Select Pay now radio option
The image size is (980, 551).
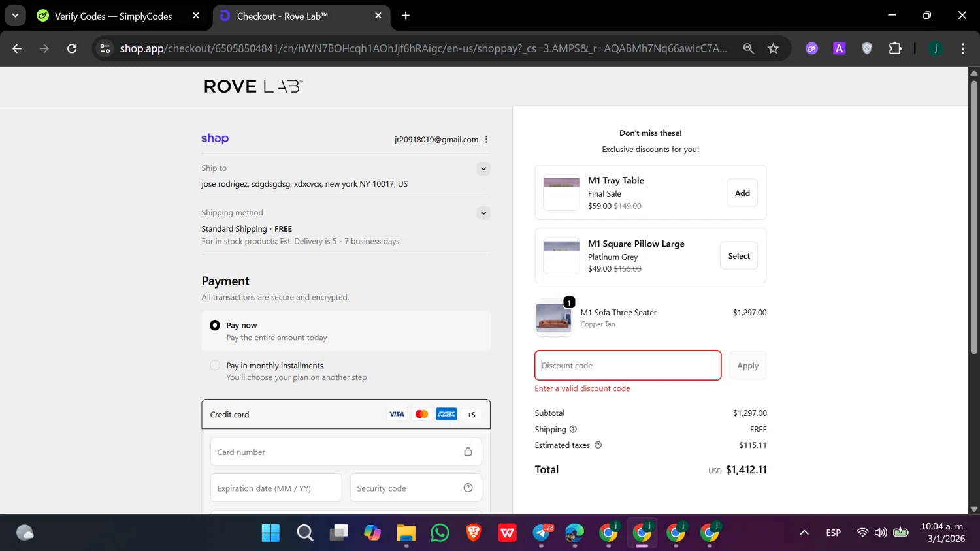coord(215,325)
